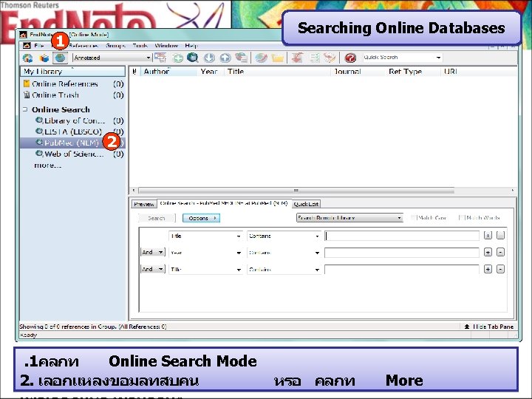Switch to the Preview tab
The image size is (532, 399).
pos(144,204)
